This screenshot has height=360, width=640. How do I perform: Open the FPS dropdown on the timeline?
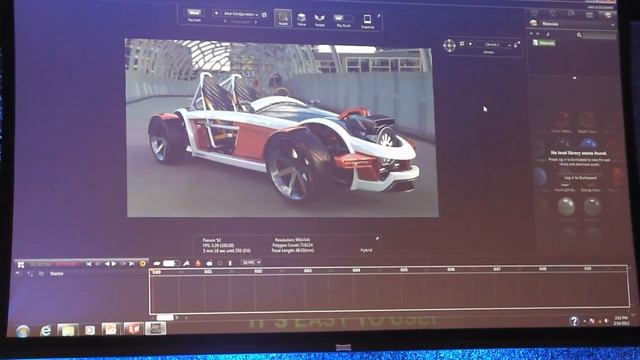tap(251, 262)
